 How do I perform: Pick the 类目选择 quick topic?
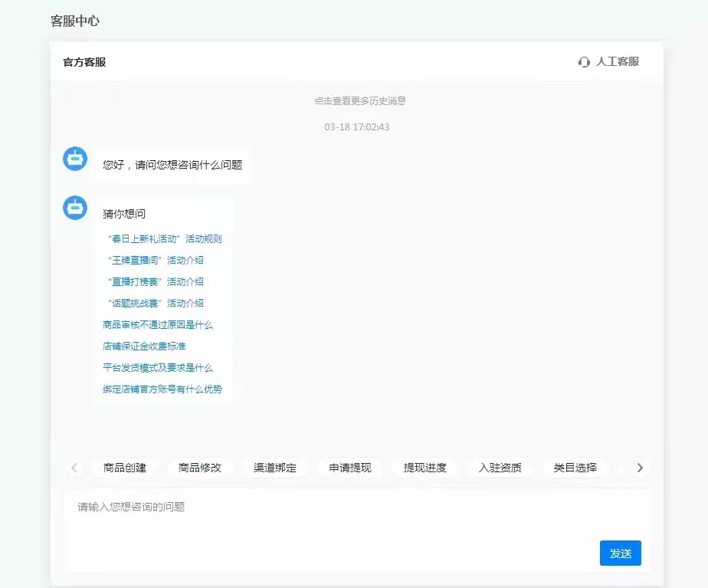coord(575,468)
